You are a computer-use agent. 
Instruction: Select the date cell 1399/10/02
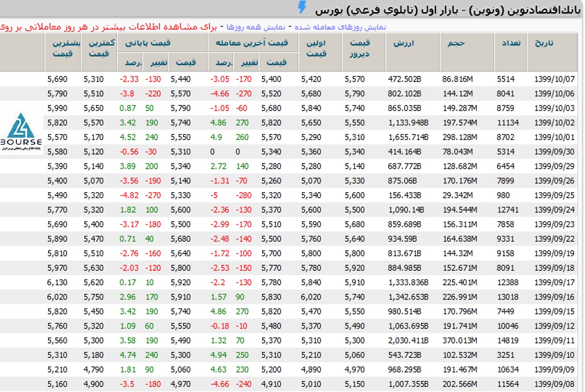[x=554, y=123]
